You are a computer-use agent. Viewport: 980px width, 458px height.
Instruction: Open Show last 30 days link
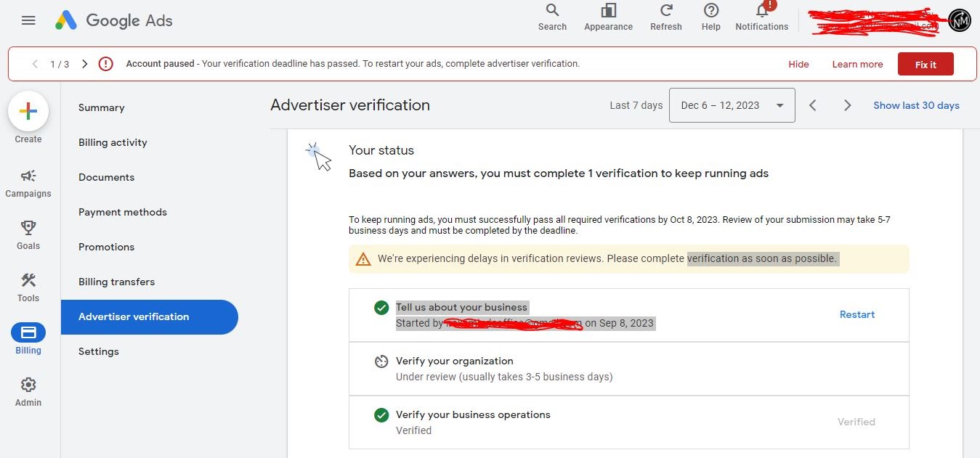[x=916, y=105]
